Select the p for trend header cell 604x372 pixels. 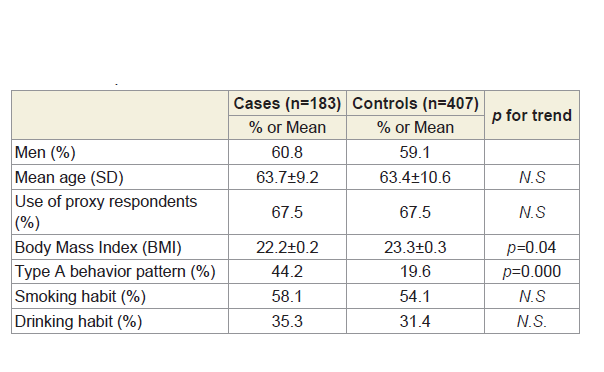[532, 116]
